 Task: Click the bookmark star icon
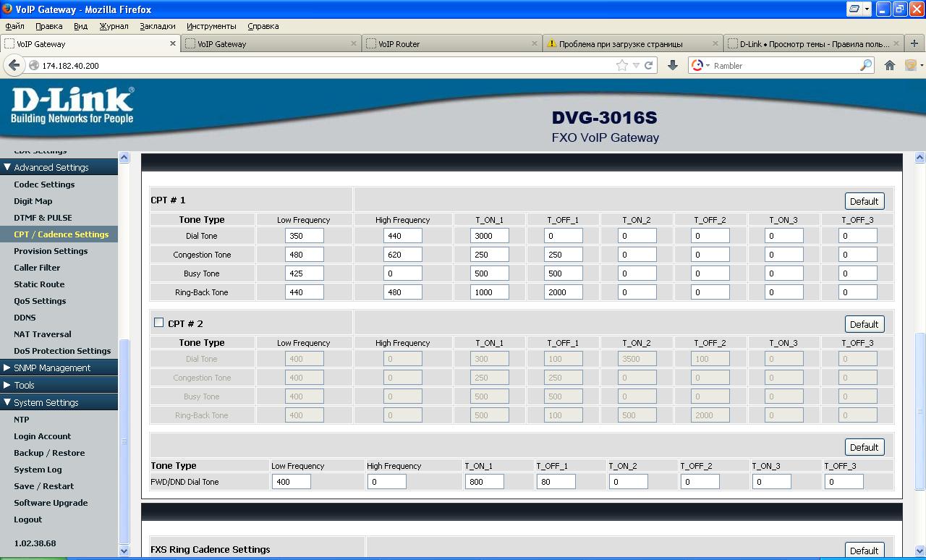(621, 65)
